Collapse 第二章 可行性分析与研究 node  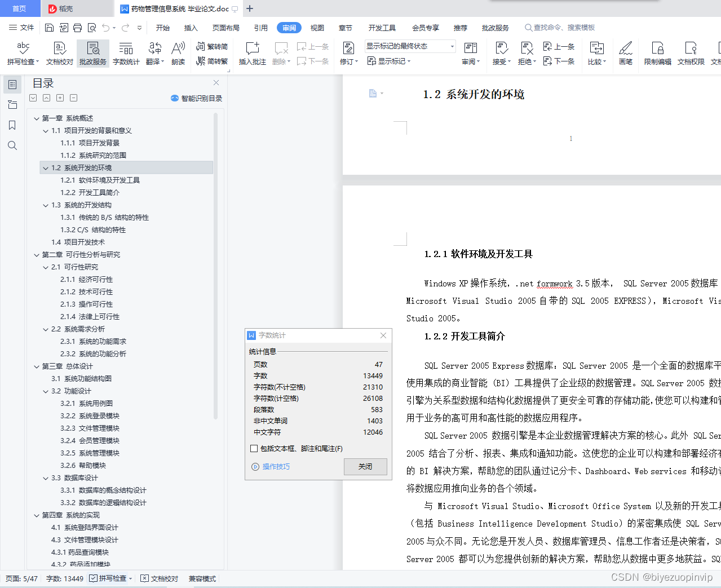tap(37, 255)
